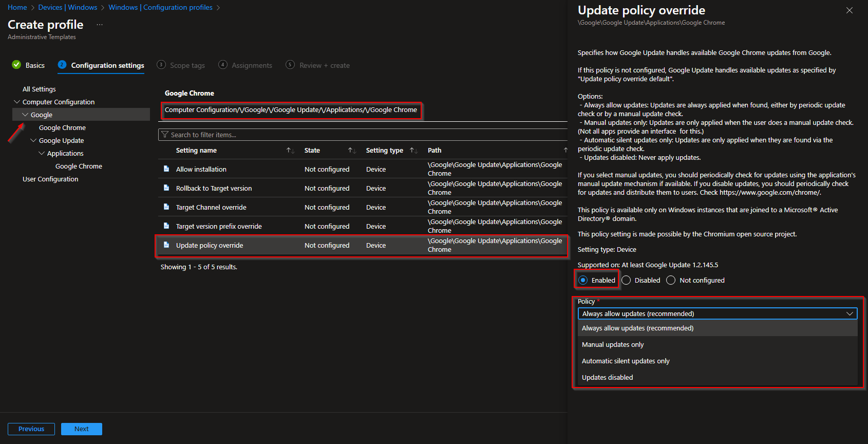This screenshot has width=868, height=444.
Task: Click the Computer Configuration path breadcrumb text
Action: pyautogui.click(x=291, y=109)
